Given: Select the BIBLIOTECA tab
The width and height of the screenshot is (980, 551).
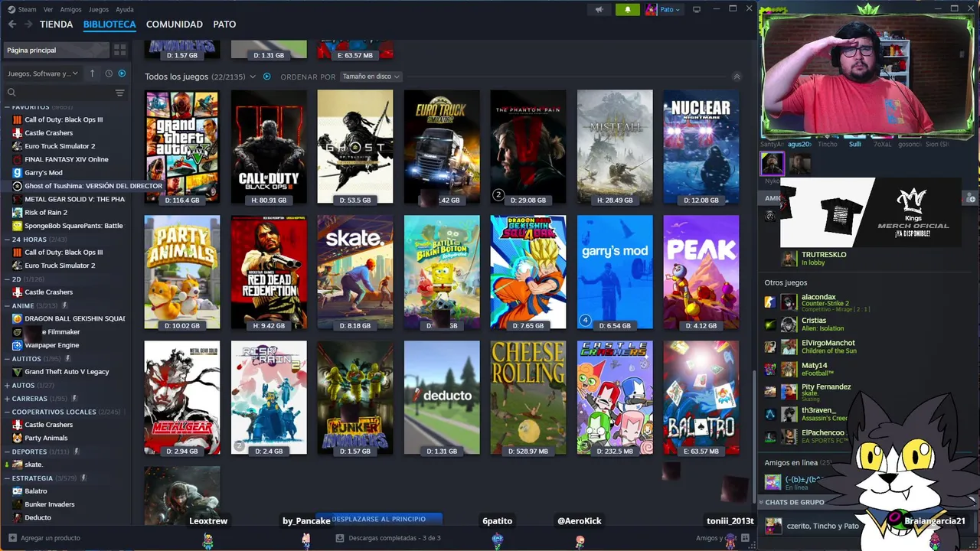Looking at the screenshot, I should (109, 24).
